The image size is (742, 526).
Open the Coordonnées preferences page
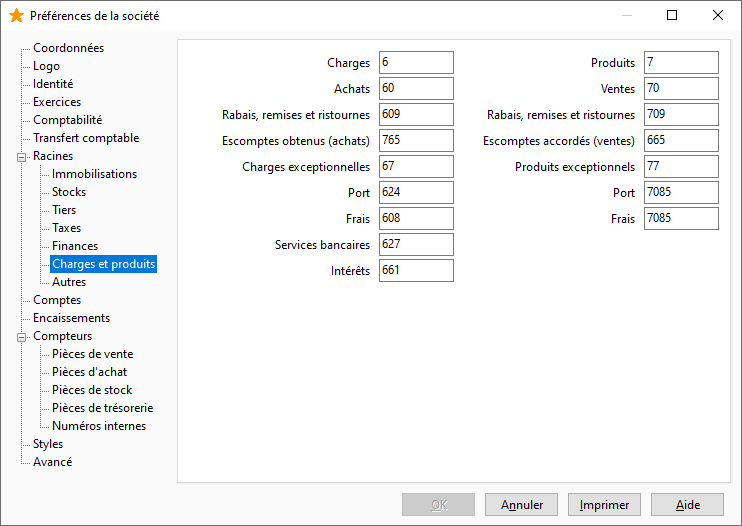coord(68,48)
